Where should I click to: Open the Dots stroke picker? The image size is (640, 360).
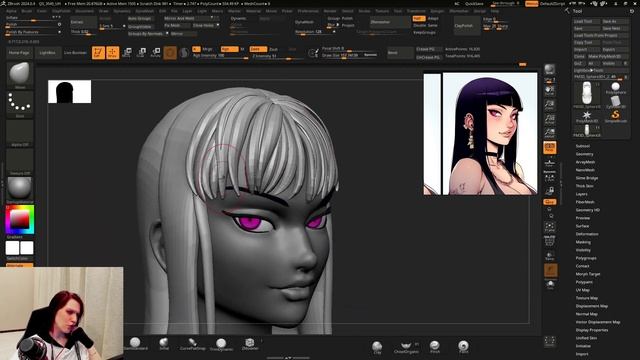coord(20,104)
